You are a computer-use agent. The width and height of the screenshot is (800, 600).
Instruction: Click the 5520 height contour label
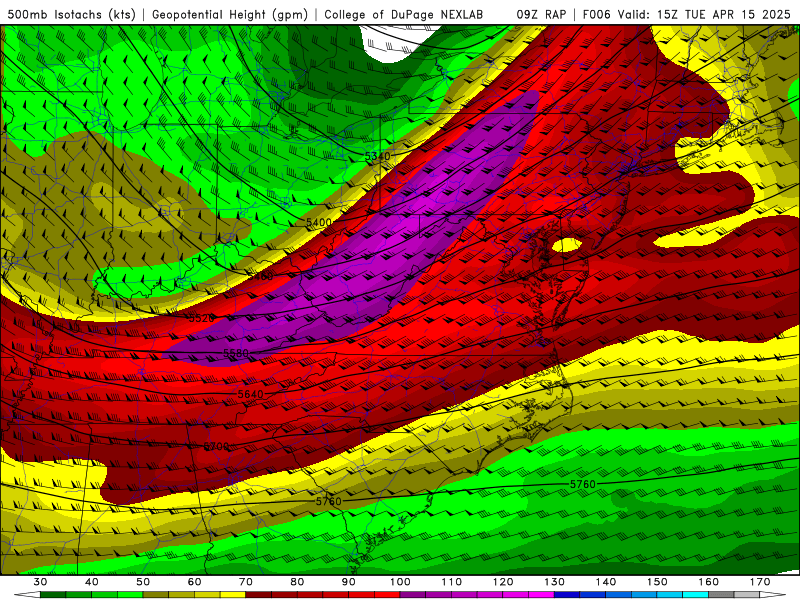[x=202, y=318]
